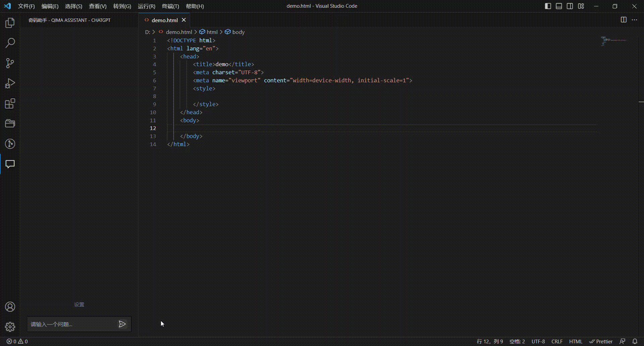
Task: Open the Customize Layout dropdown
Action: (x=581, y=6)
